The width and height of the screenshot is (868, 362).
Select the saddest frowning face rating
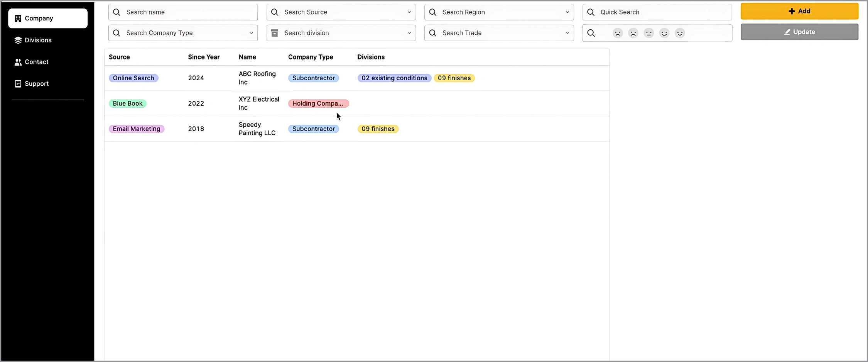coord(618,33)
